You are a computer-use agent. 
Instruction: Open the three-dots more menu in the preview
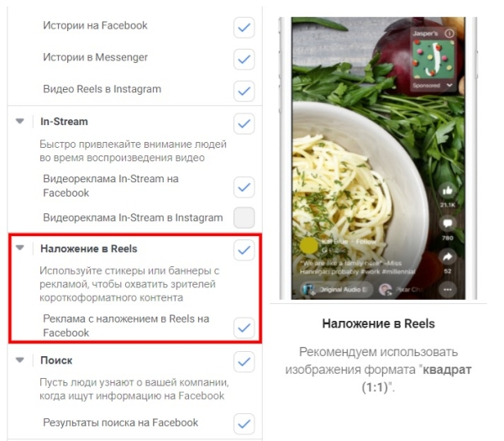coord(448,290)
